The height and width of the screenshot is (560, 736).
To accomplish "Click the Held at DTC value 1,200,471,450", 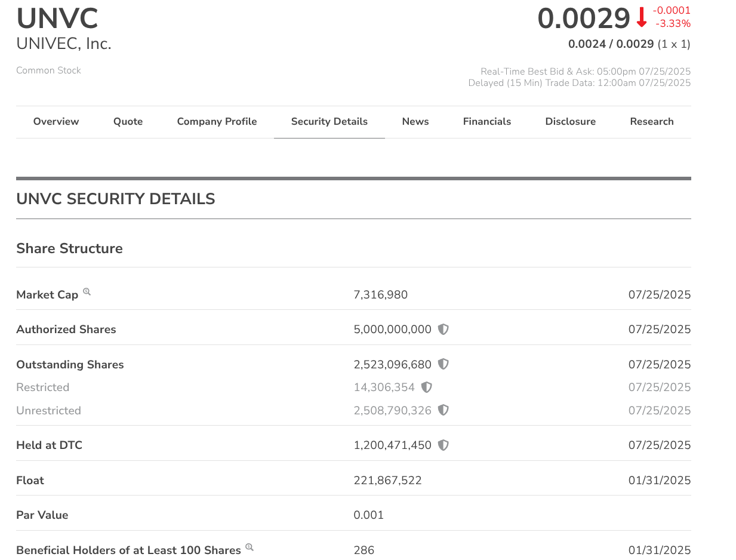I will pos(393,445).
